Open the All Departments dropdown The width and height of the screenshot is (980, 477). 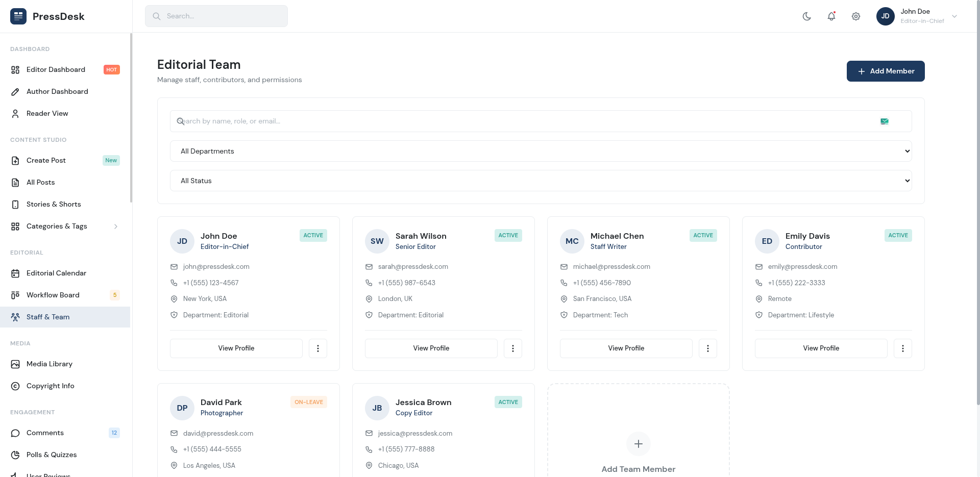[541, 151]
